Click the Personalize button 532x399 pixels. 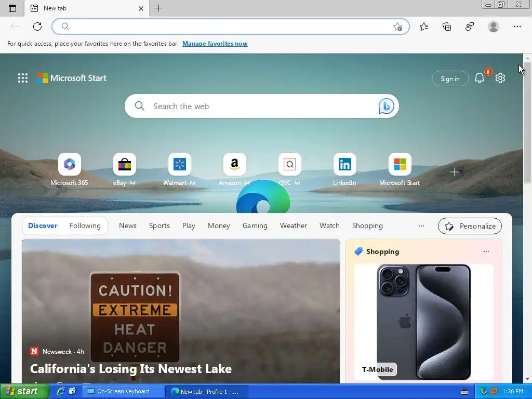470,226
